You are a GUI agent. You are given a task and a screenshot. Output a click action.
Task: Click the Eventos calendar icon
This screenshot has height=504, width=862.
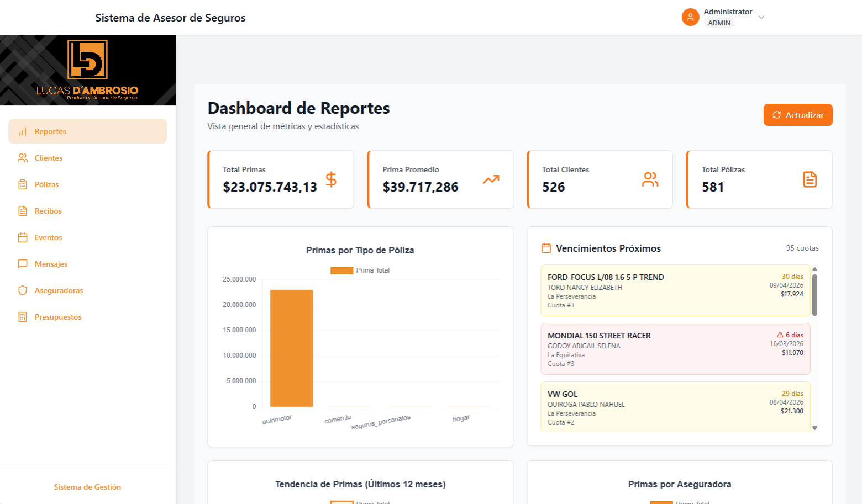(23, 237)
